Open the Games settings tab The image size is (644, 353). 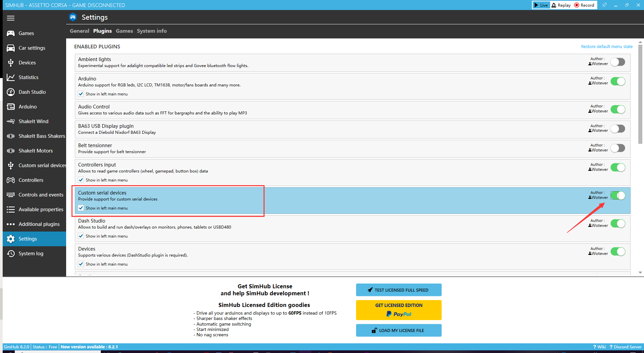coord(124,31)
